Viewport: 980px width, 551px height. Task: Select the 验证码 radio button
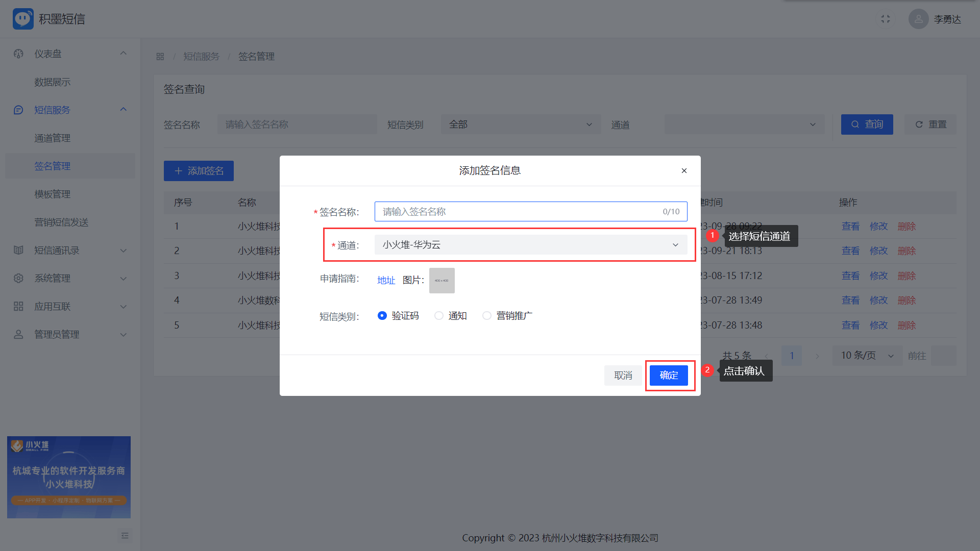click(x=382, y=316)
